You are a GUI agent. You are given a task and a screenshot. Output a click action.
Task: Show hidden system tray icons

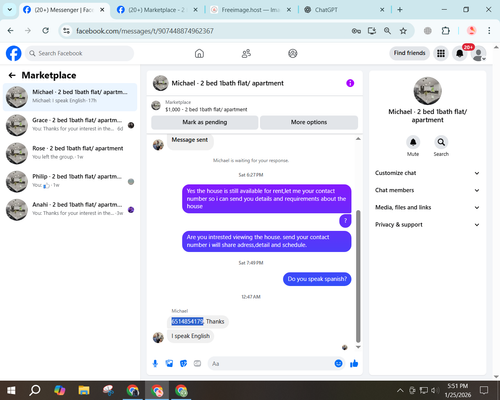400,390
